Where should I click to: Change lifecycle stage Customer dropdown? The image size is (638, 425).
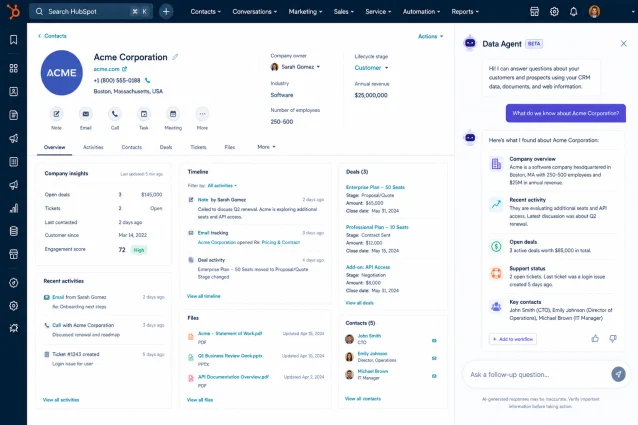tap(371, 68)
